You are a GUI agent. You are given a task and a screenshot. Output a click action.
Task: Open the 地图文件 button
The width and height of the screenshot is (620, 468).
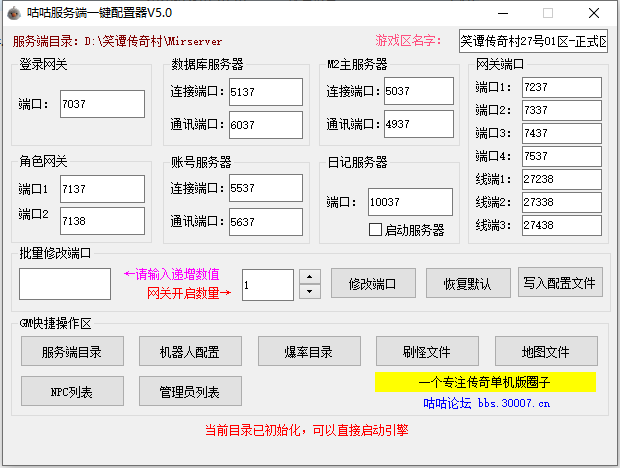tap(546, 351)
